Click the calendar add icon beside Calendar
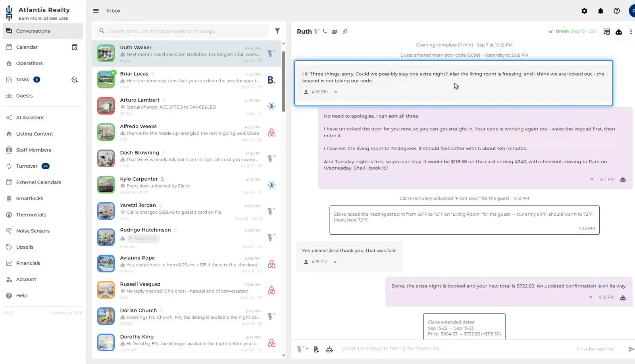Screen dimensions: 635x364 coord(75,47)
